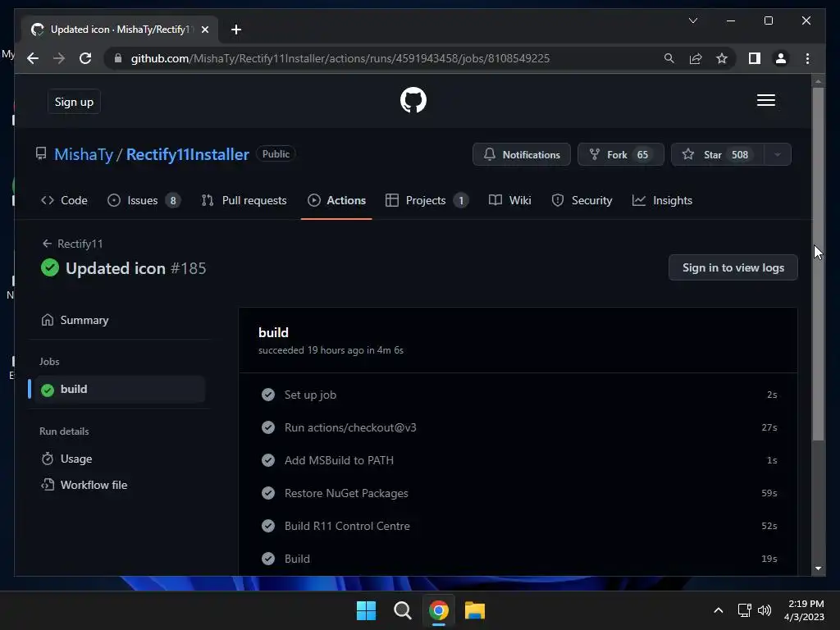Switch to the Issues tab
Image resolution: width=840 pixels, height=630 pixels.
[144, 200]
